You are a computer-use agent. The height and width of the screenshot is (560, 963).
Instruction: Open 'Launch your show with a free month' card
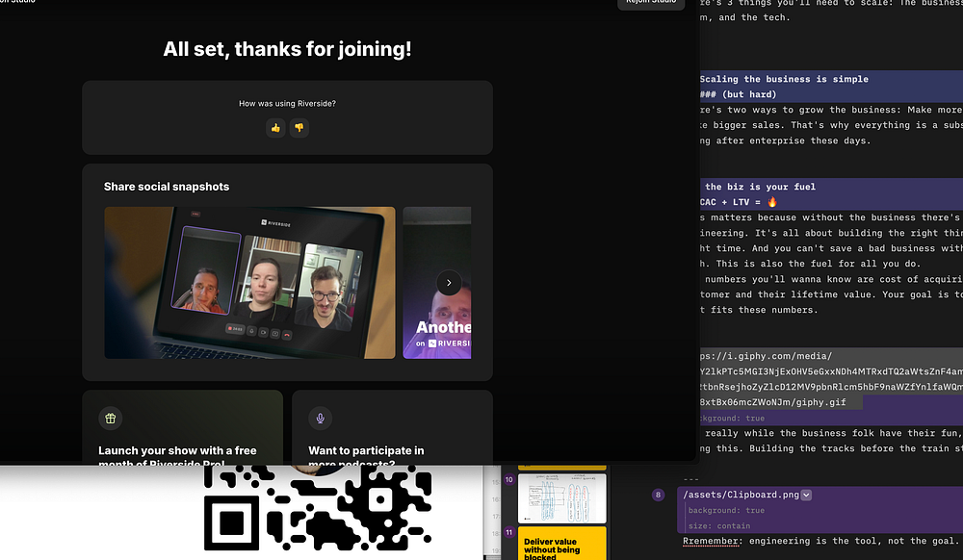(x=182, y=427)
